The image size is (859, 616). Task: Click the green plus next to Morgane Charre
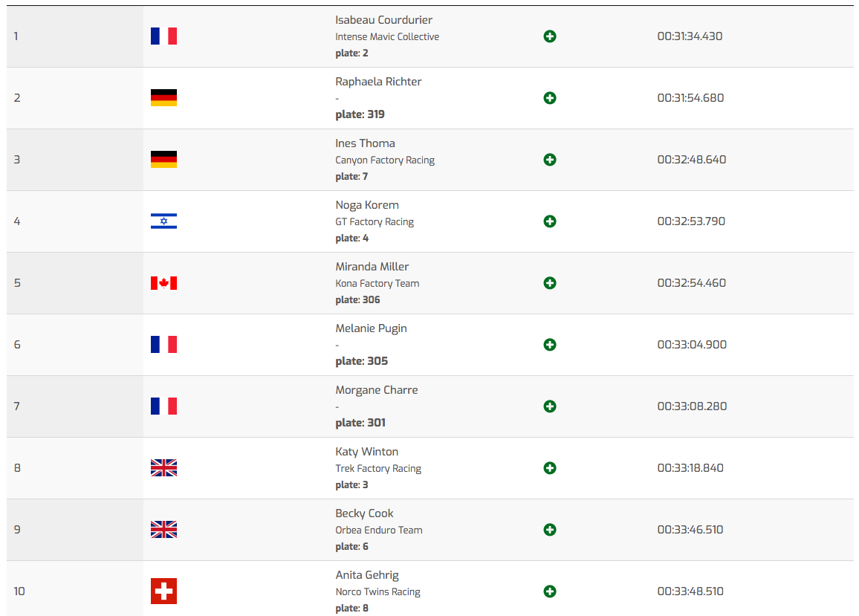click(549, 406)
